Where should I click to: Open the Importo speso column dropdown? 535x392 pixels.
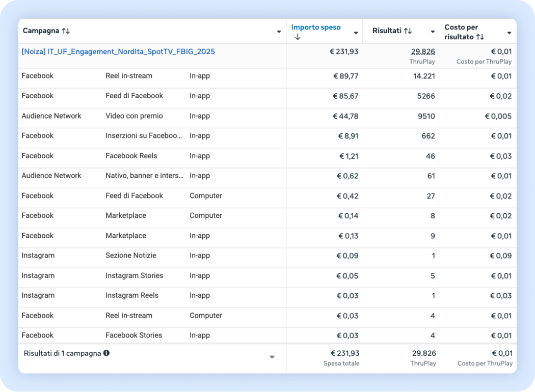pos(356,33)
